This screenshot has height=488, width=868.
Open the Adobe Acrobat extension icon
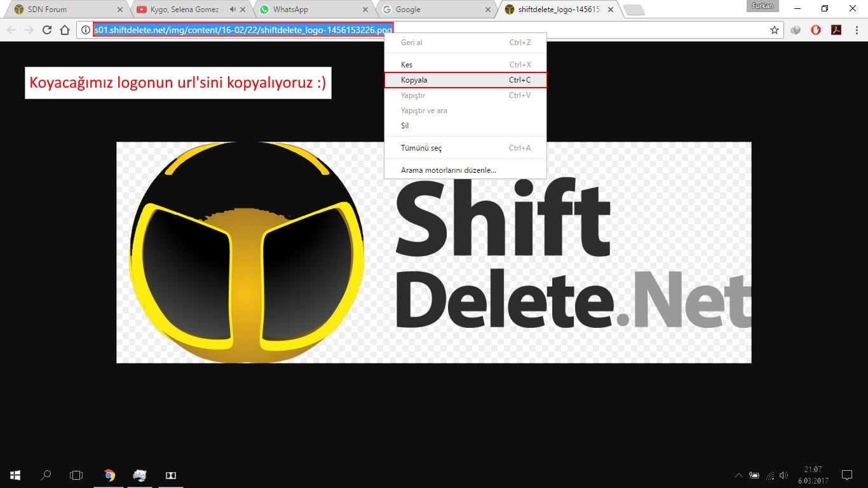click(836, 30)
